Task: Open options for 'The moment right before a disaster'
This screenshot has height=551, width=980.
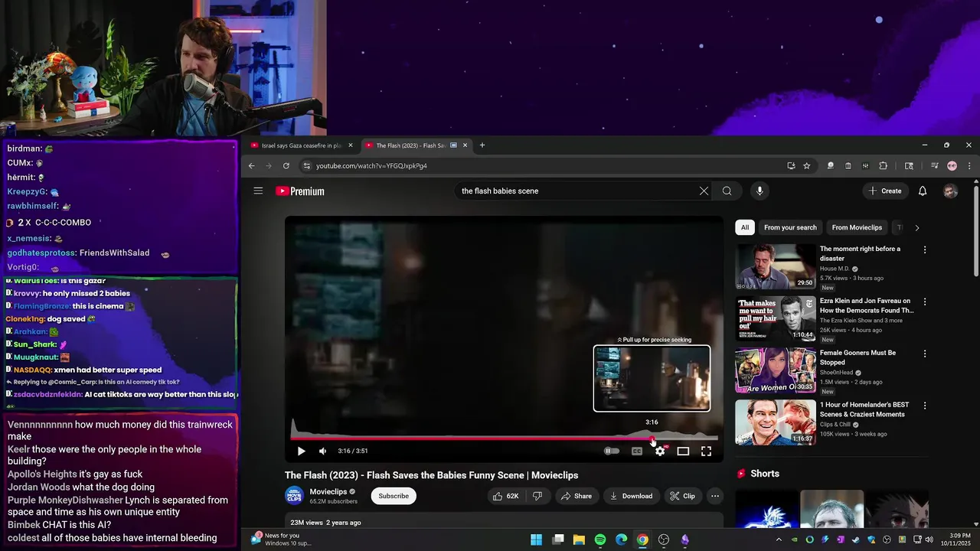Action: pos(925,250)
